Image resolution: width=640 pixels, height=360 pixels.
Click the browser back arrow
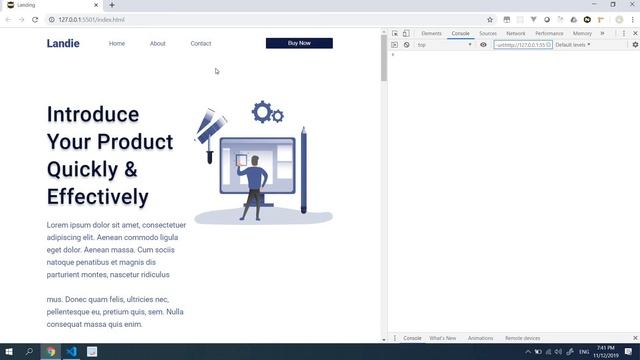[8, 20]
